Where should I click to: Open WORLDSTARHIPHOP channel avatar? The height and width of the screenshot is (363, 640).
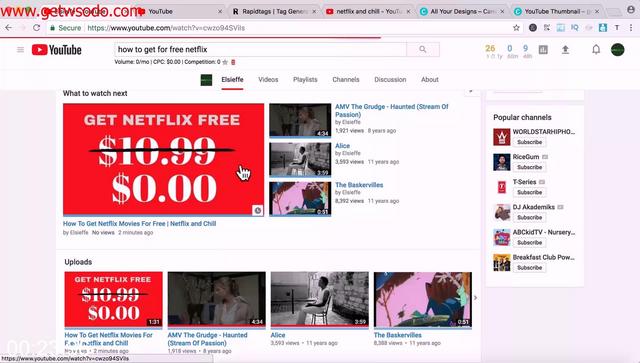[502, 137]
